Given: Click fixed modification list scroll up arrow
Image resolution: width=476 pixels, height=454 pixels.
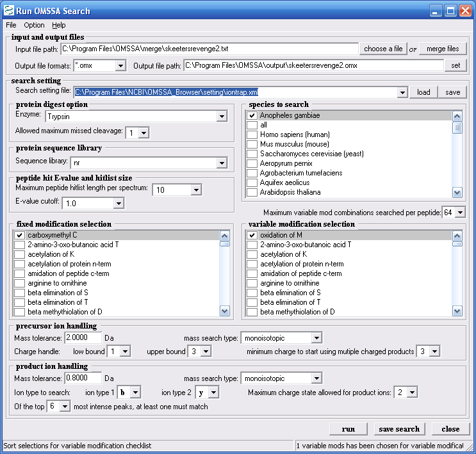Looking at the screenshot, I should pyautogui.click(x=225, y=236).
